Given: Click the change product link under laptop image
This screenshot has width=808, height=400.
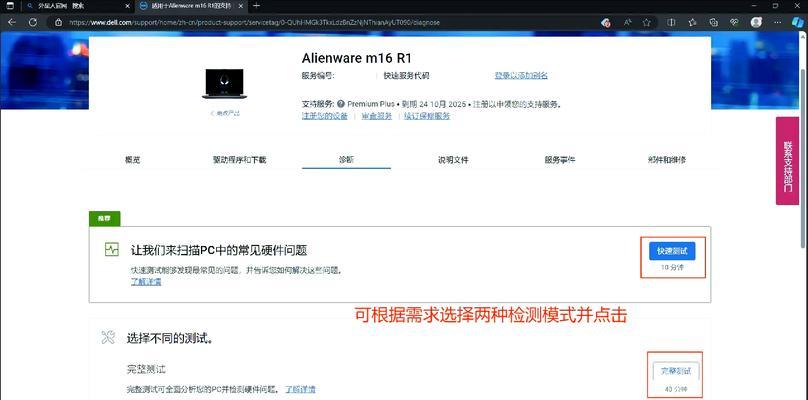Looking at the screenshot, I should coord(225,113).
